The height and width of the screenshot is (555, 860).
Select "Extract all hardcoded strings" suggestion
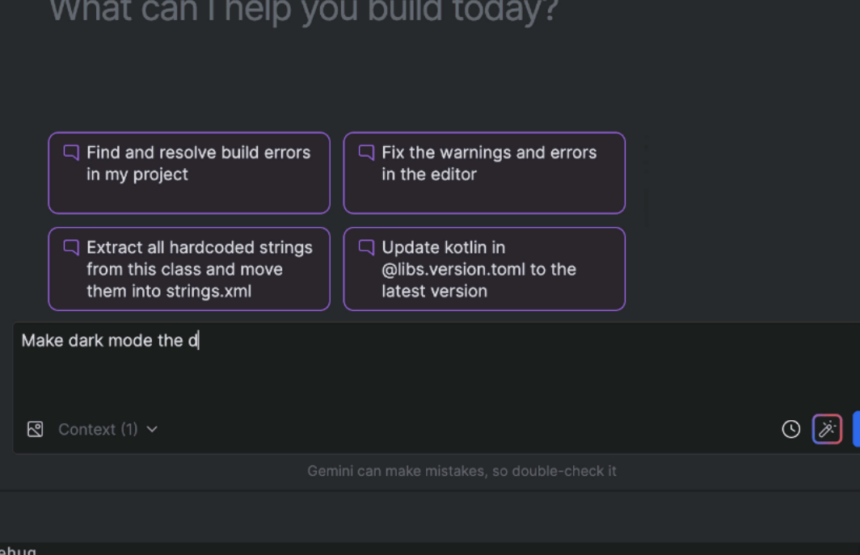point(189,269)
